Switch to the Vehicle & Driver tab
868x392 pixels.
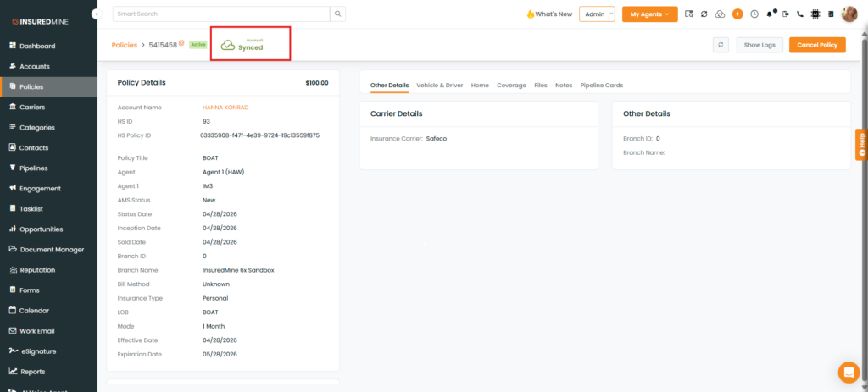pos(440,86)
